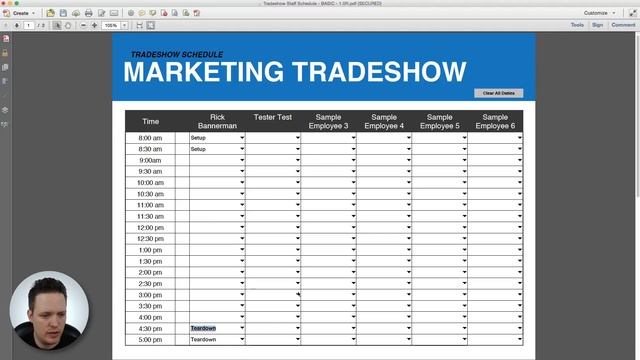Open the zoom percentage dropdown arrow

(124, 25)
